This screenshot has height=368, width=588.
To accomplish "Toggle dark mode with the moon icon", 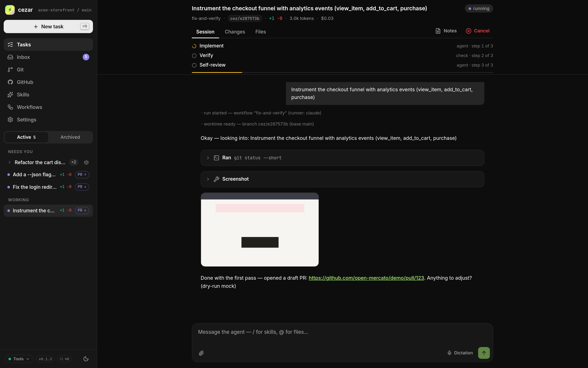I will click(x=86, y=359).
